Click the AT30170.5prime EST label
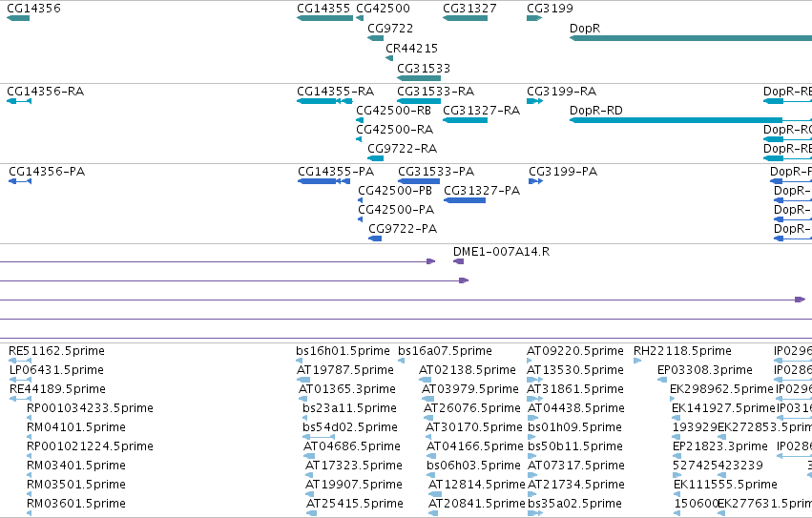812x518 pixels. pos(474,427)
